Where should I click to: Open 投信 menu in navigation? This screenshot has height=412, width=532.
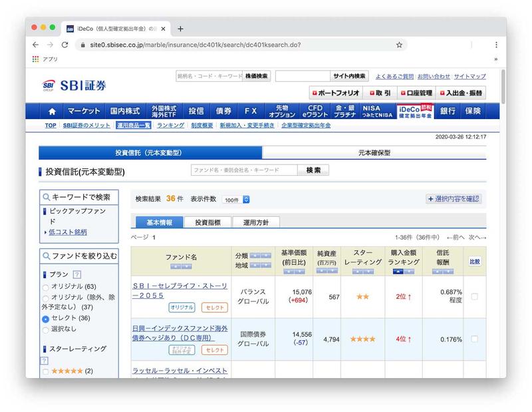[x=196, y=111]
